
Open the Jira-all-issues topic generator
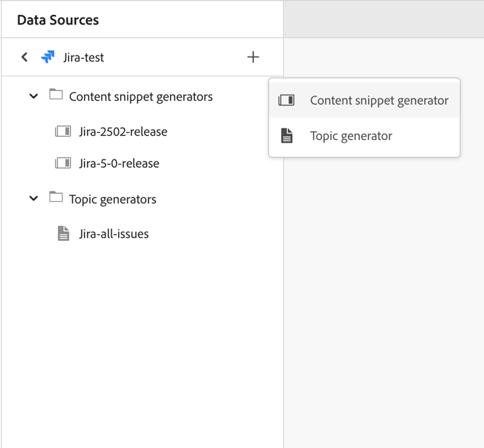pos(114,234)
